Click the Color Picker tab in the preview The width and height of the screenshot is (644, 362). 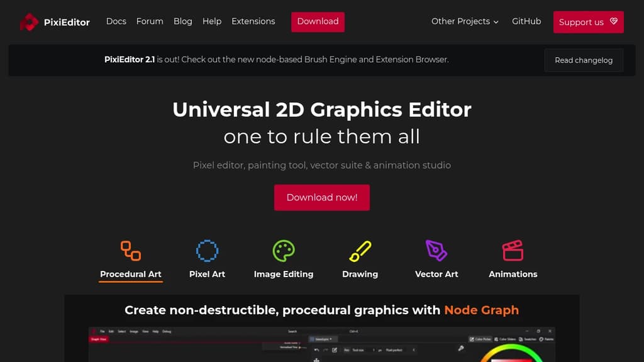480,339
